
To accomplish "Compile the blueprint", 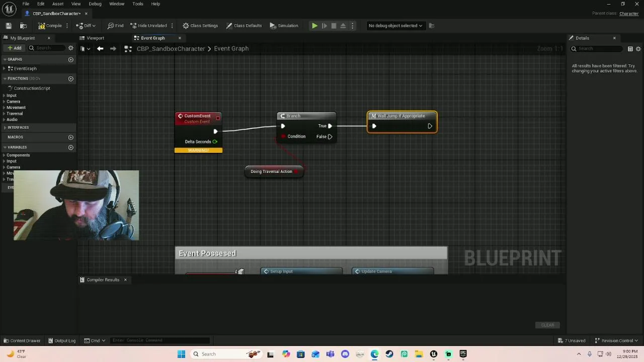I will [x=50, y=26].
